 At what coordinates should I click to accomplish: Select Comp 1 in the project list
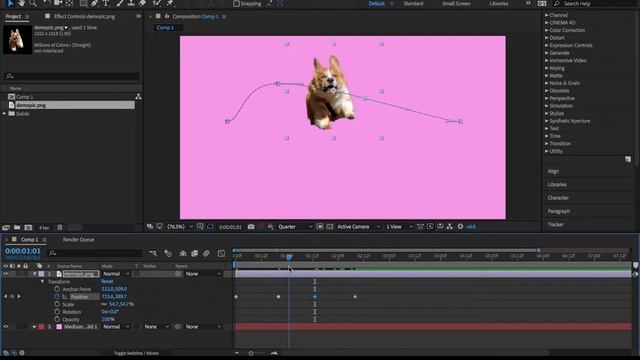click(x=24, y=97)
